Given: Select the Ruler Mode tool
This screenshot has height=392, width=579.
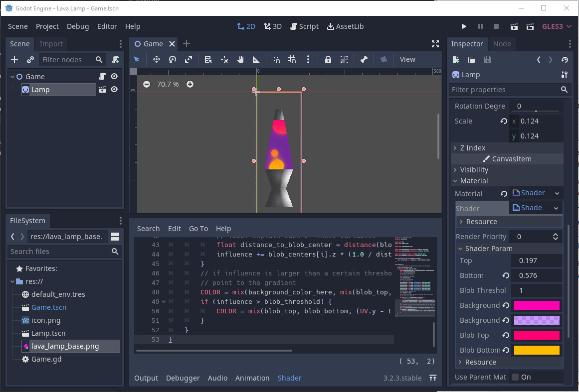Looking at the screenshot, I should click(256, 59).
